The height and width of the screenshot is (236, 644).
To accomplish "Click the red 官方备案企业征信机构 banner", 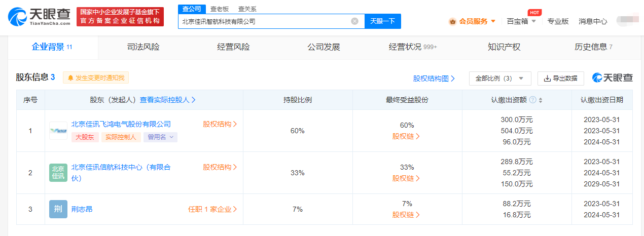I will click(120, 17).
